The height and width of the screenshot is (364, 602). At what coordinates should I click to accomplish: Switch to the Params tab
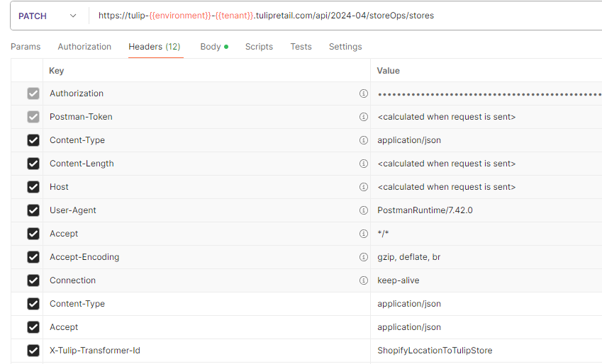pyautogui.click(x=26, y=47)
